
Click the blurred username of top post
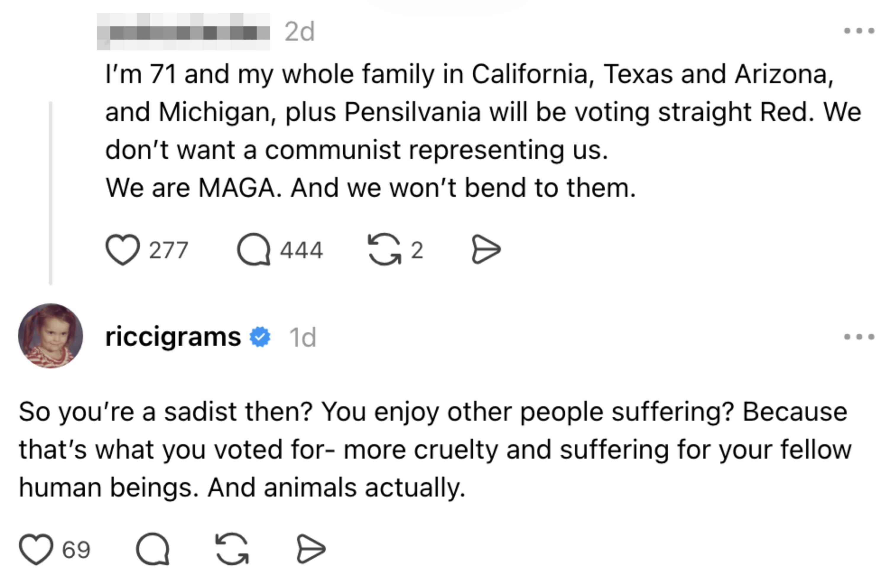click(x=183, y=31)
